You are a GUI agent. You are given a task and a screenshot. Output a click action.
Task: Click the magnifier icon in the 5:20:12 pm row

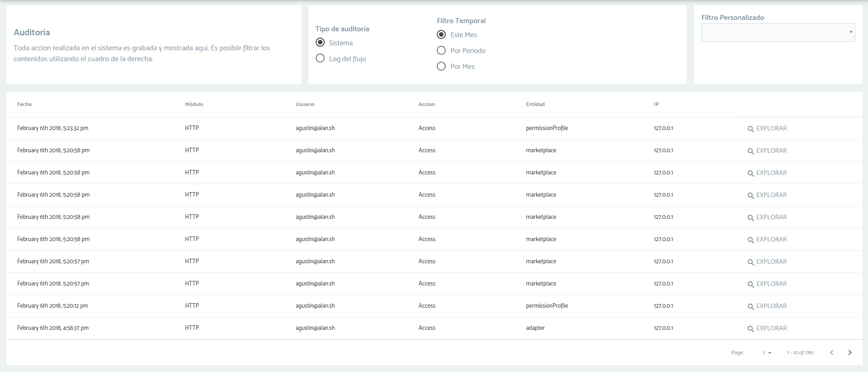(751, 307)
